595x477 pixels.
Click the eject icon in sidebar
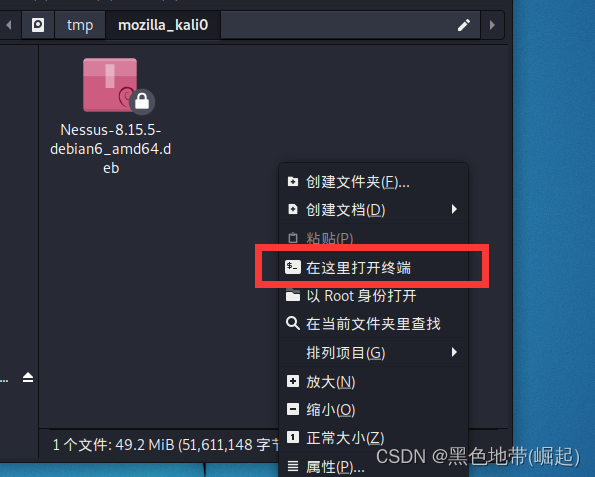28,378
